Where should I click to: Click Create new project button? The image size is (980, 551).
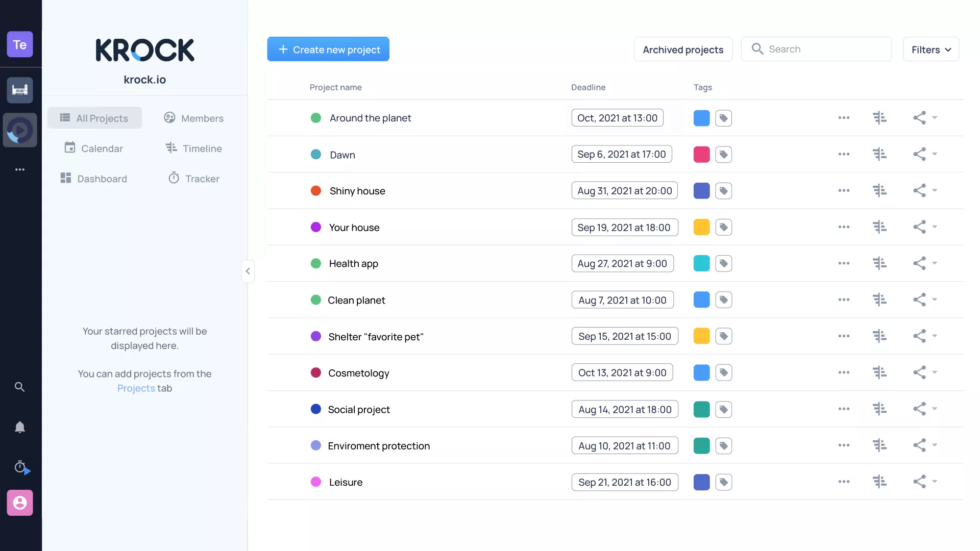[328, 49]
